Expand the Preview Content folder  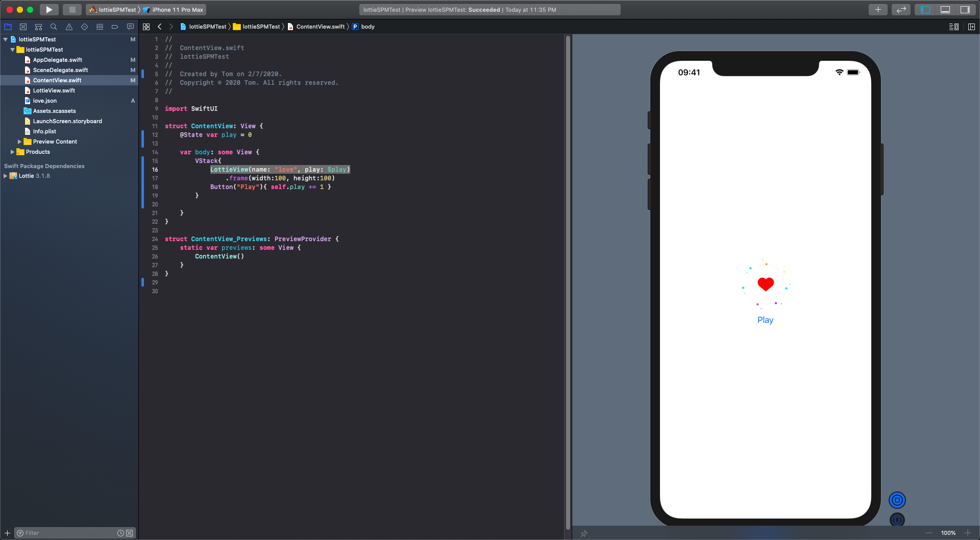[20, 142]
